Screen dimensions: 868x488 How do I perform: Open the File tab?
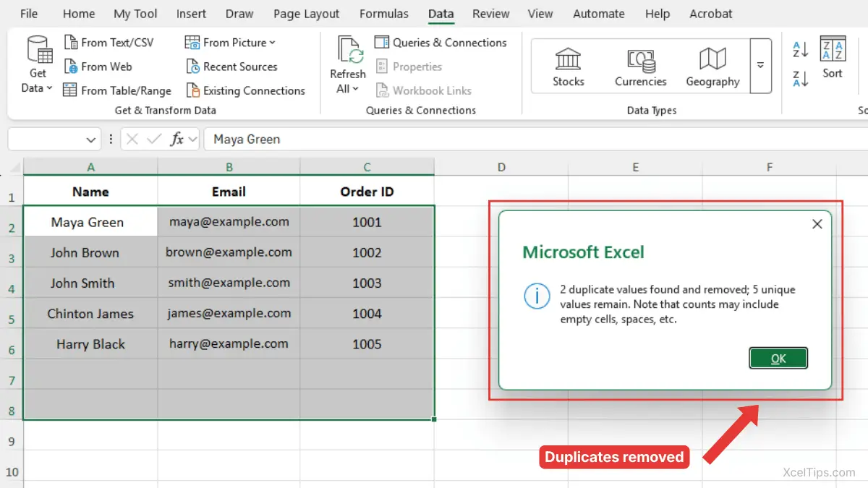(29, 14)
